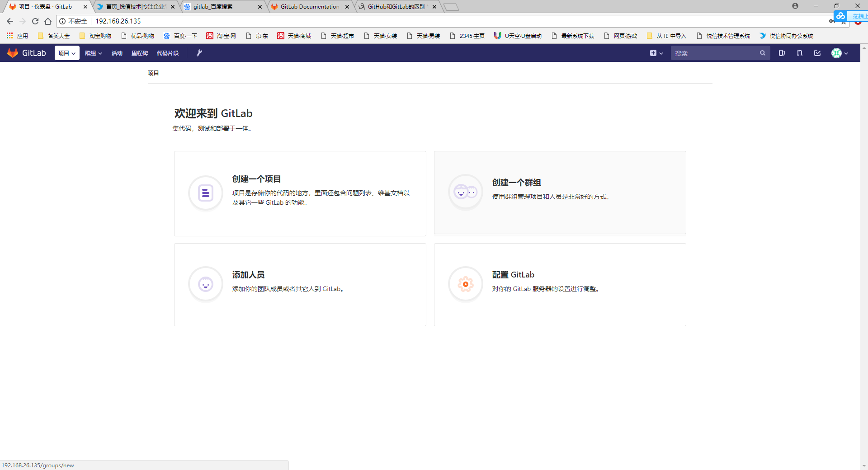The width and height of the screenshot is (868, 470).
Task: Reload the page with refresh icon
Action: [x=35, y=21]
